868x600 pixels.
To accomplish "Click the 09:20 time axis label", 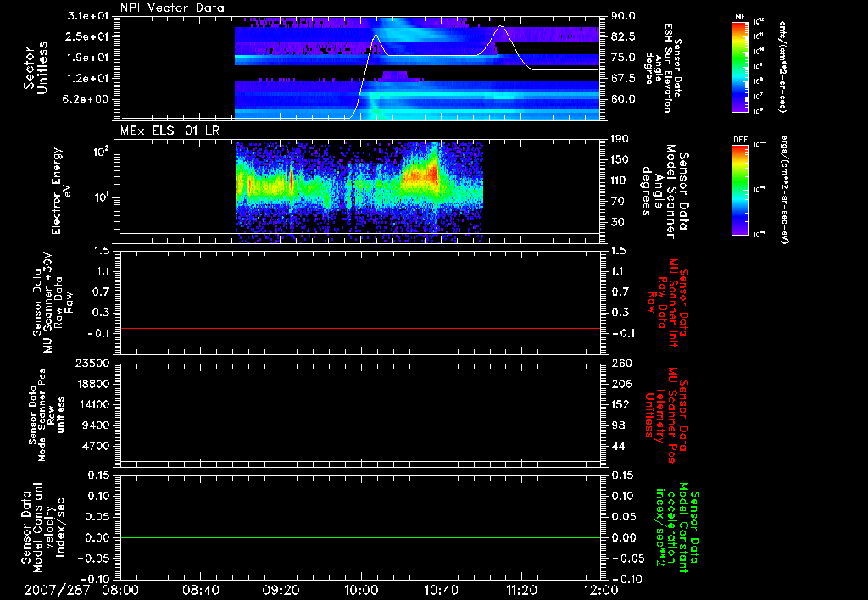I will point(281,590).
